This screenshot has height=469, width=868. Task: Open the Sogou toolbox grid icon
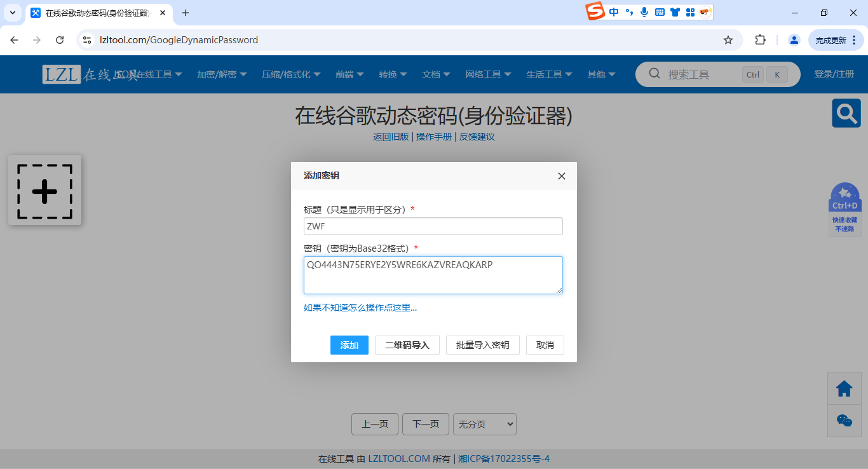pos(690,12)
